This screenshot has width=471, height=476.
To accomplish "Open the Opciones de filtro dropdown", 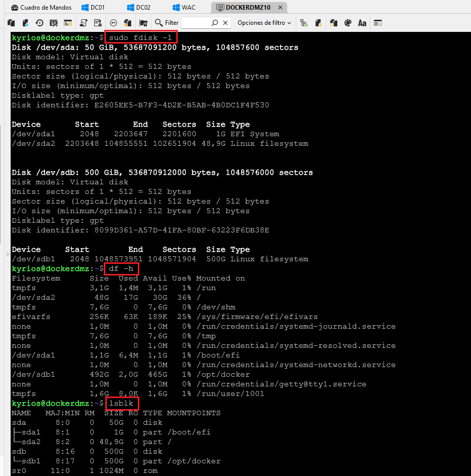I will click(264, 23).
